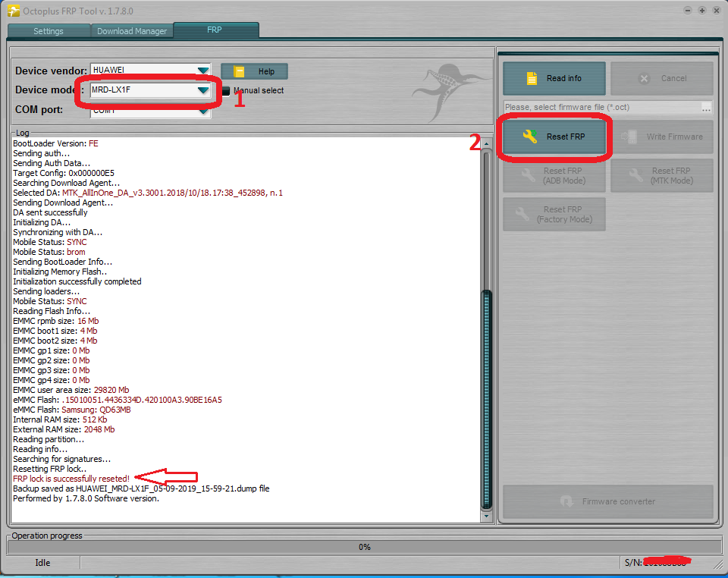The height and width of the screenshot is (578, 728).
Task: Click 'Mobile Status: brom' log line
Action: pos(49,252)
